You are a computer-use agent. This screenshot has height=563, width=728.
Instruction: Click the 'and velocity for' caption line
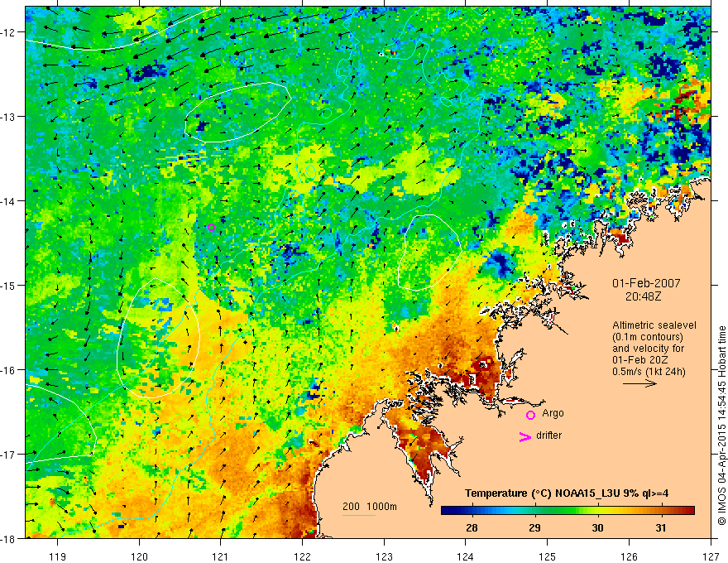(x=648, y=349)
